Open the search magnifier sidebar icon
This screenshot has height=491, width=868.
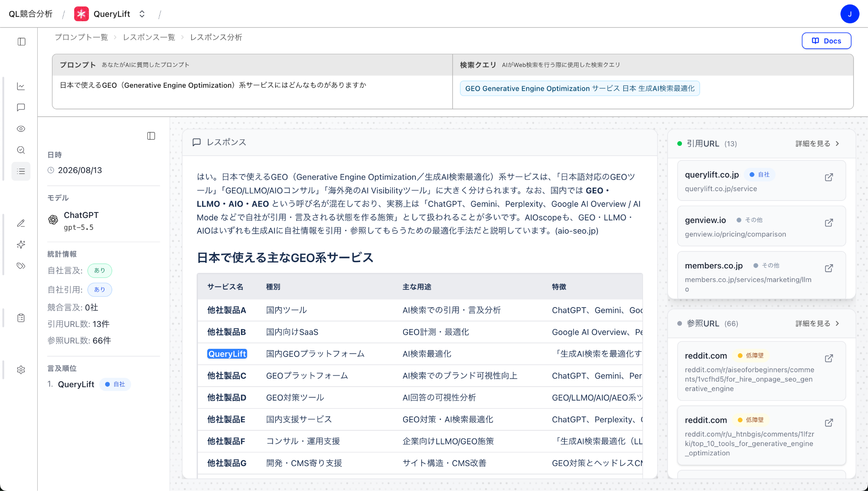(x=21, y=150)
